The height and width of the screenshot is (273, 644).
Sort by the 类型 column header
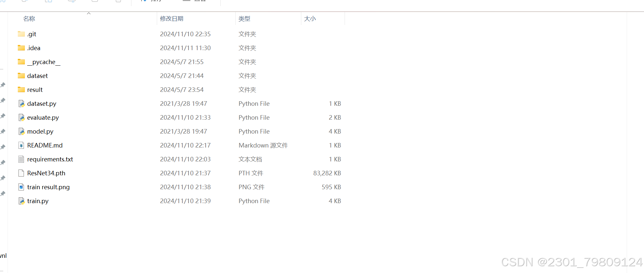(x=244, y=19)
